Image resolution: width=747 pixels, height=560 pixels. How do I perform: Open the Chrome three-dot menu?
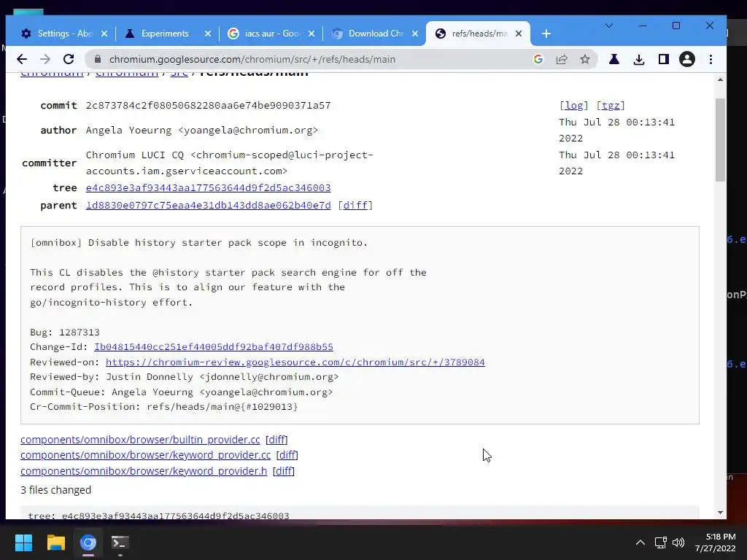(x=711, y=59)
